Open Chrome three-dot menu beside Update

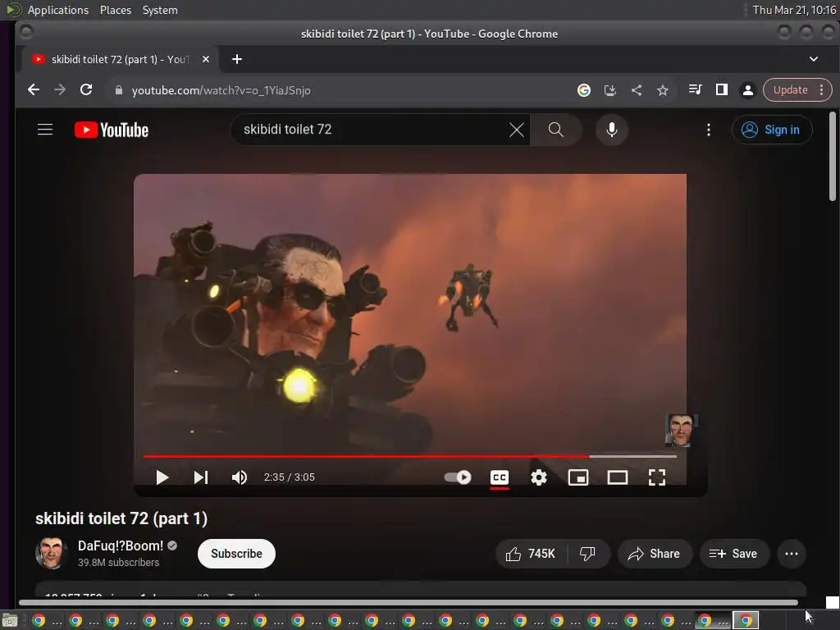pyautogui.click(x=822, y=90)
